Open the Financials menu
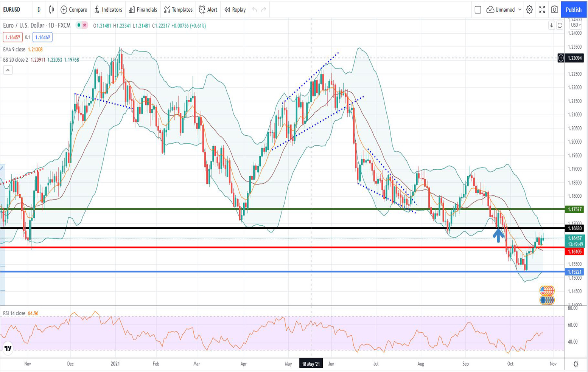 pos(143,10)
